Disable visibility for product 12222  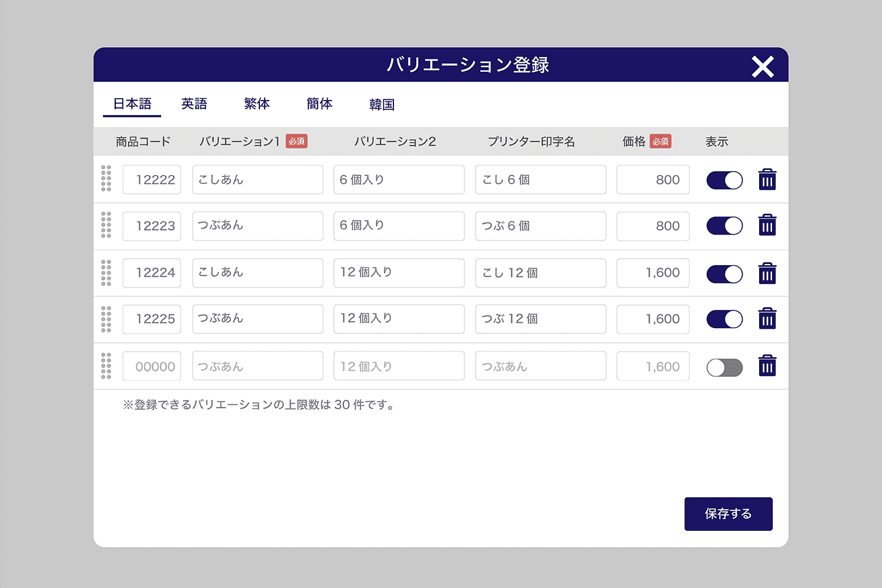[724, 180]
